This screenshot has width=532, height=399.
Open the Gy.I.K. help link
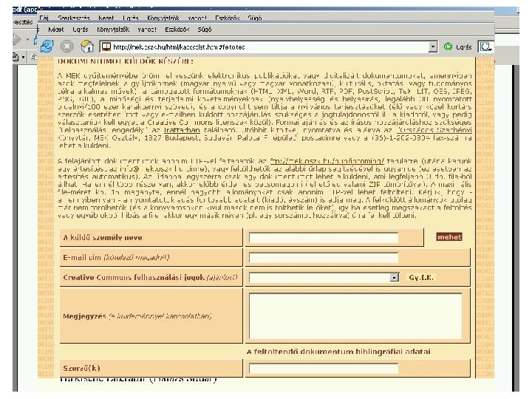pos(421,278)
